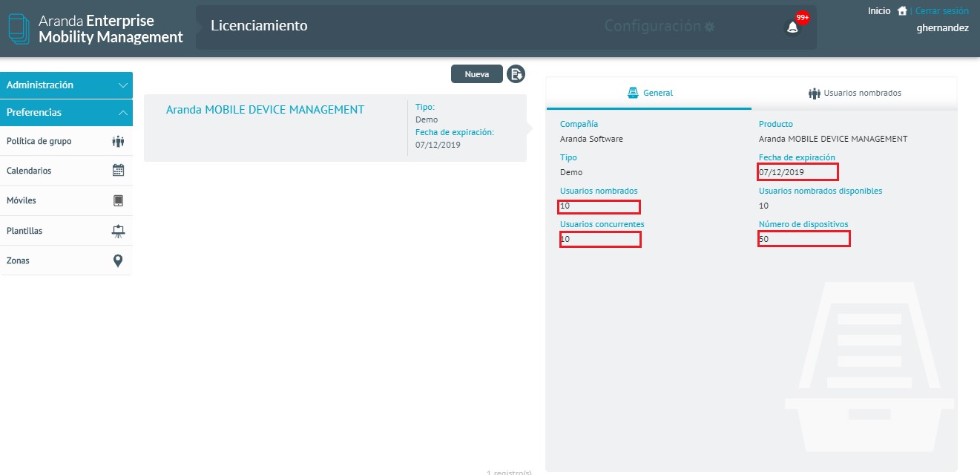The height and width of the screenshot is (475, 980).
Task: Select Calendarios in sidebar
Action: tap(66, 171)
